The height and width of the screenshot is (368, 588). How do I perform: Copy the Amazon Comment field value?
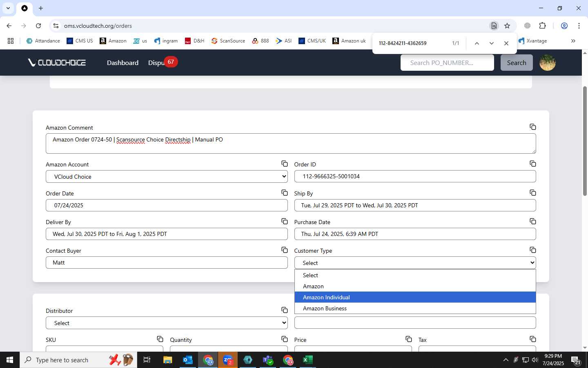[532, 127]
